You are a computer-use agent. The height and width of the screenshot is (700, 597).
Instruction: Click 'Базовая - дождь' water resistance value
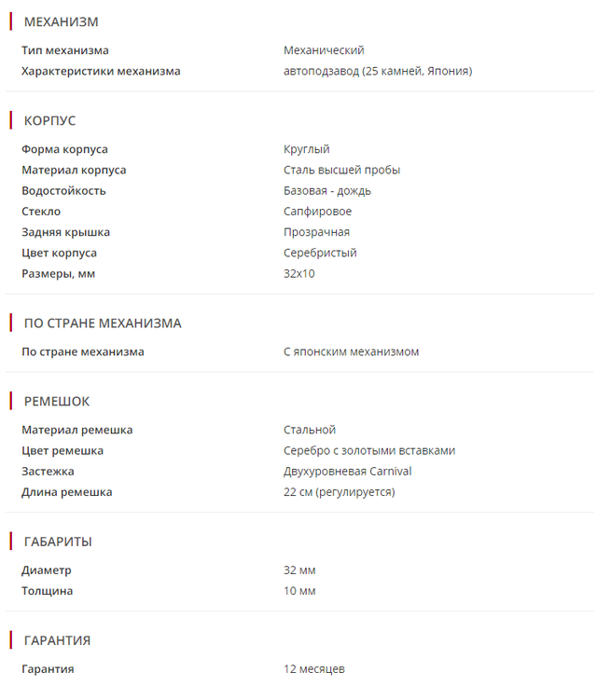point(327,190)
